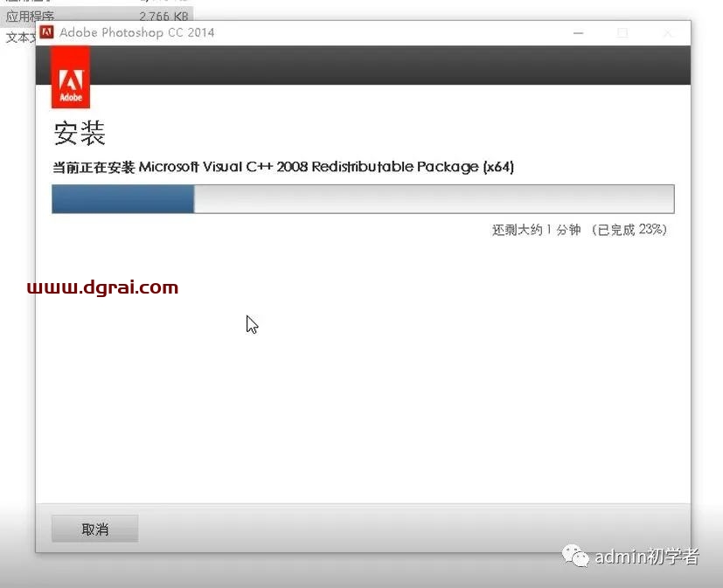Viewport: 723px width, 588px height.
Task: Click the installation progress bar
Action: point(363,198)
